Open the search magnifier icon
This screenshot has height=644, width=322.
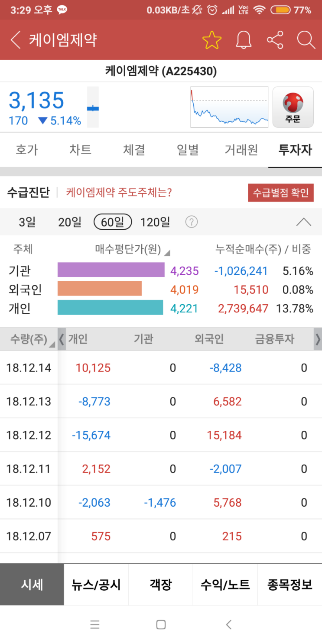[x=306, y=40]
